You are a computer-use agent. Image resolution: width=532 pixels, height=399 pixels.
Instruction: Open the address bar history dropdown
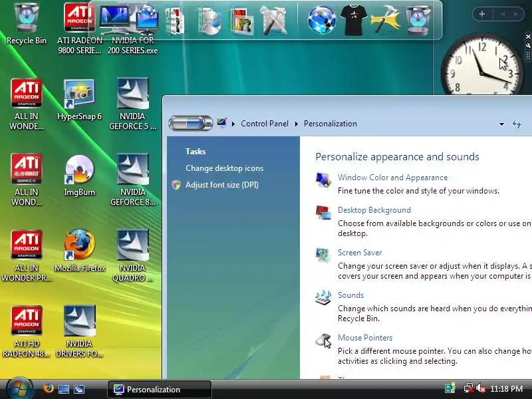click(501, 124)
